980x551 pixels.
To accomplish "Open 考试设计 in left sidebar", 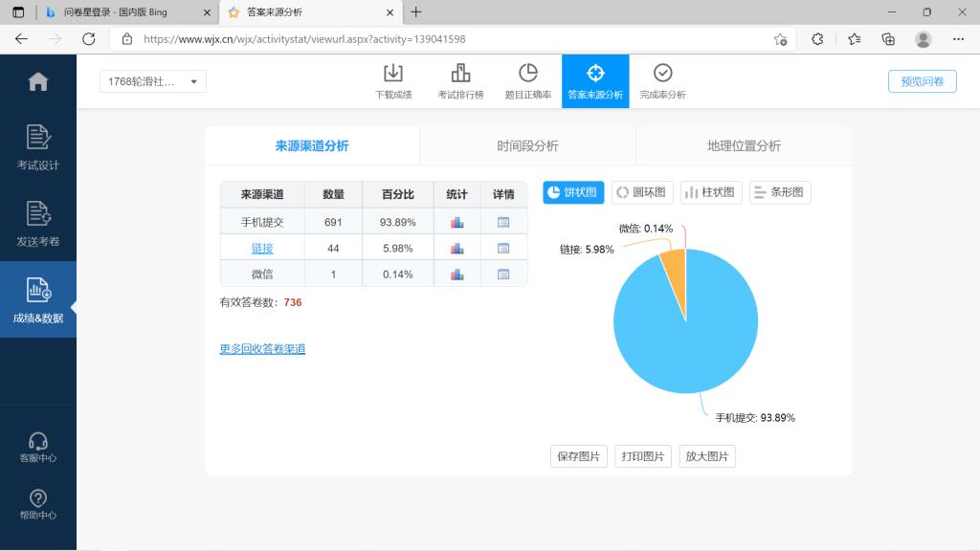I will [38, 147].
